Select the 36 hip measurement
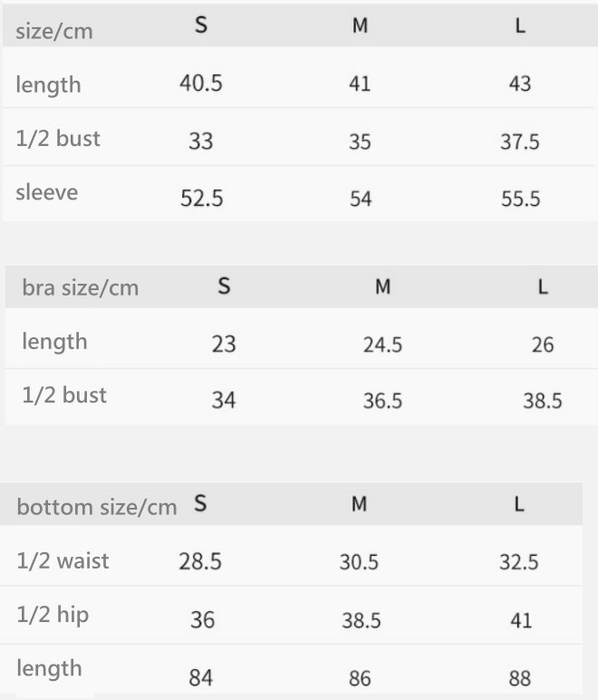The width and height of the screenshot is (598, 700). (202, 620)
